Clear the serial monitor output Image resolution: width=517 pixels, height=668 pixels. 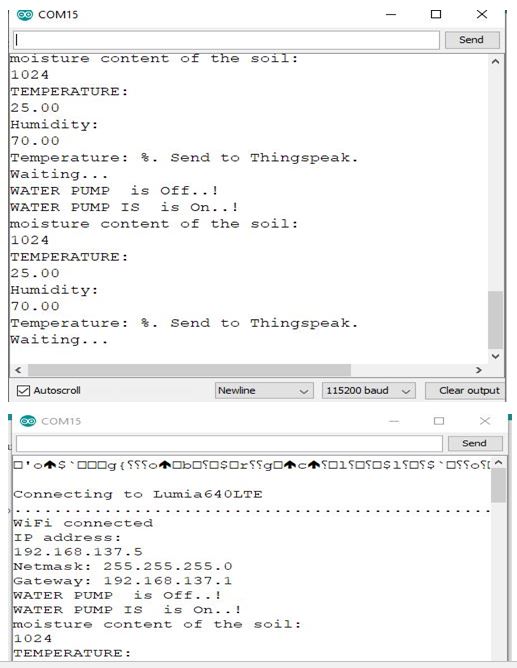coord(465,390)
